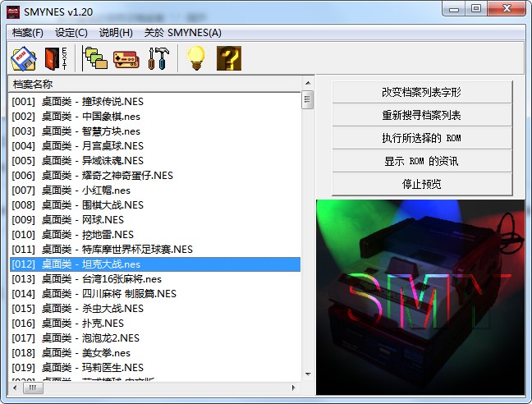Select [008] 围棋大战.NES row
Image resolution: width=532 pixels, height=404 pixels.
pyautogui.click(x=155, y=205)
